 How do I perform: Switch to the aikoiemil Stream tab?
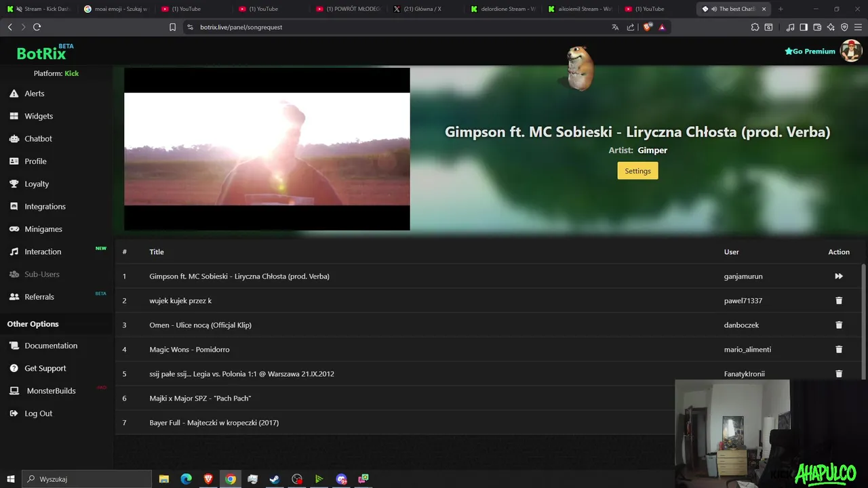tap(580, 9)
